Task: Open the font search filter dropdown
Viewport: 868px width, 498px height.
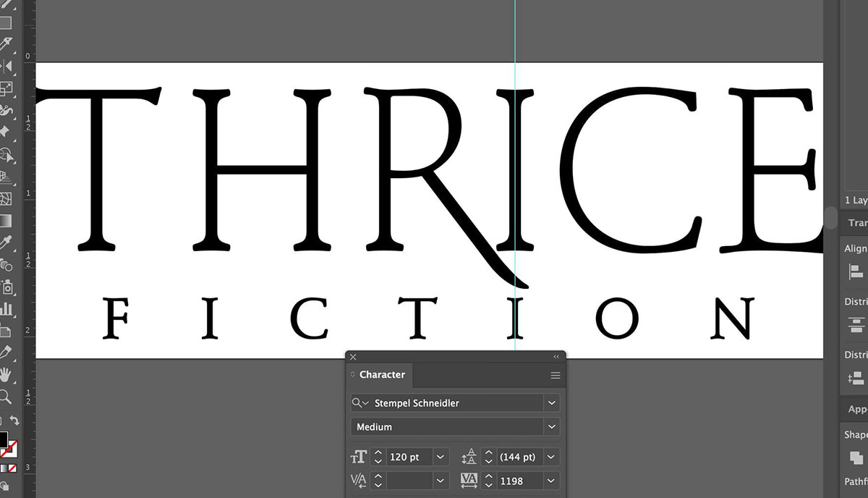Action: click(x=360, y=403)
